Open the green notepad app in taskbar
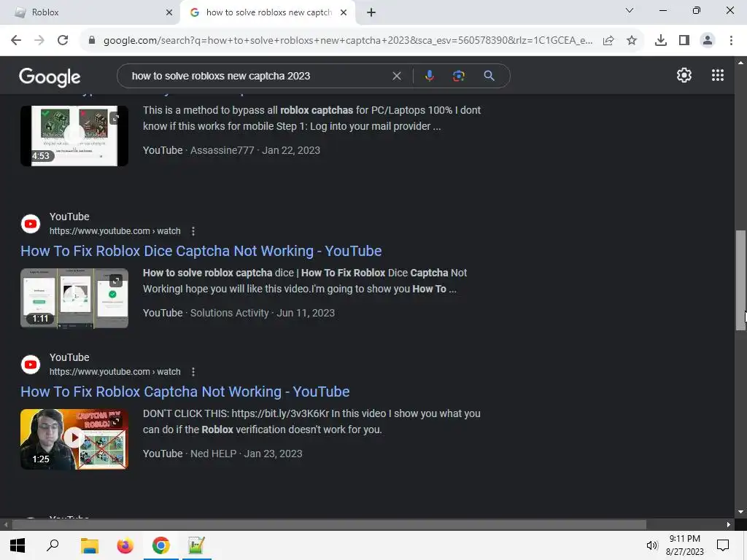747x560 pixels. [x=196, y=545]
